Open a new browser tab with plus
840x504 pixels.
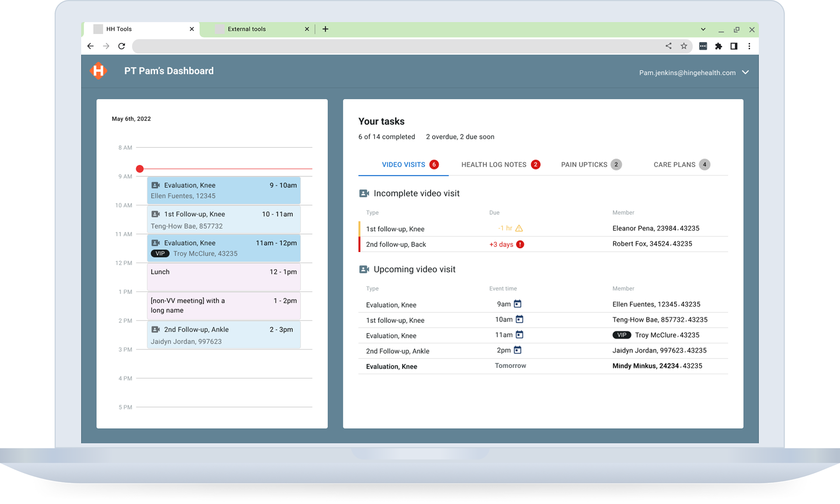[x=325, y=29]
